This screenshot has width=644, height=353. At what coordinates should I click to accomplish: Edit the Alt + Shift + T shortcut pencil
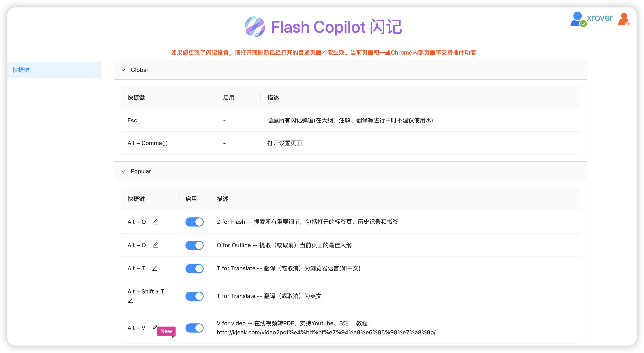click(130, 300)
